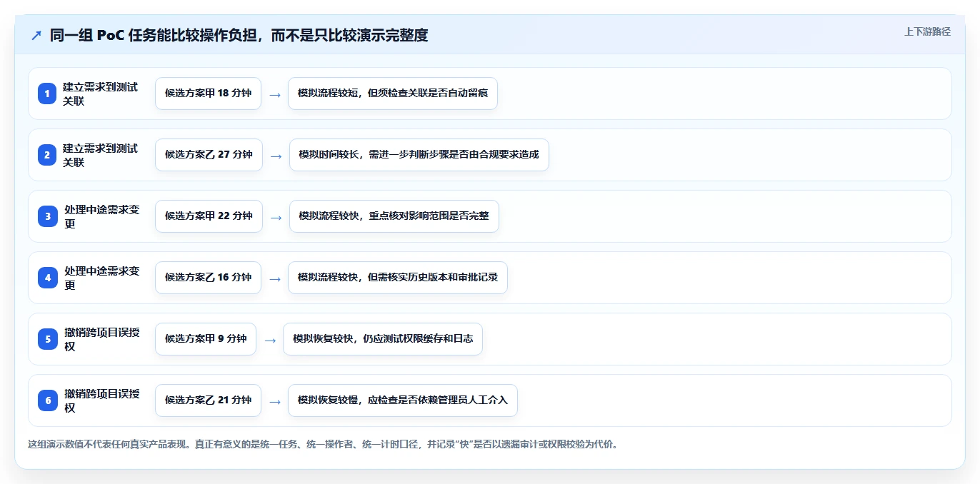The height and width of the screenshot is (484, 980).
Task: Click step badge number 3
Action: pyautogui.click(x=48, y=216)
